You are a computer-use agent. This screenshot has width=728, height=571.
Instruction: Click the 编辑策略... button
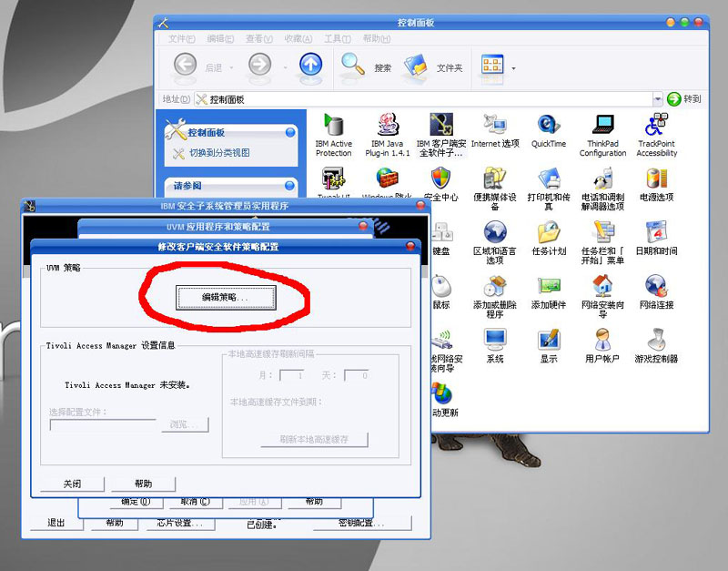coord(226,298)
